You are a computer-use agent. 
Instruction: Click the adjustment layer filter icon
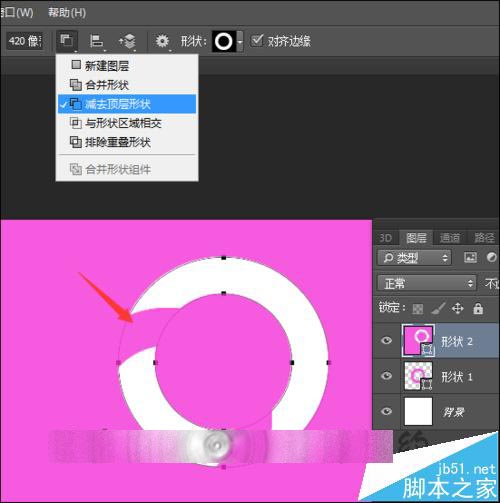(492, 257)
